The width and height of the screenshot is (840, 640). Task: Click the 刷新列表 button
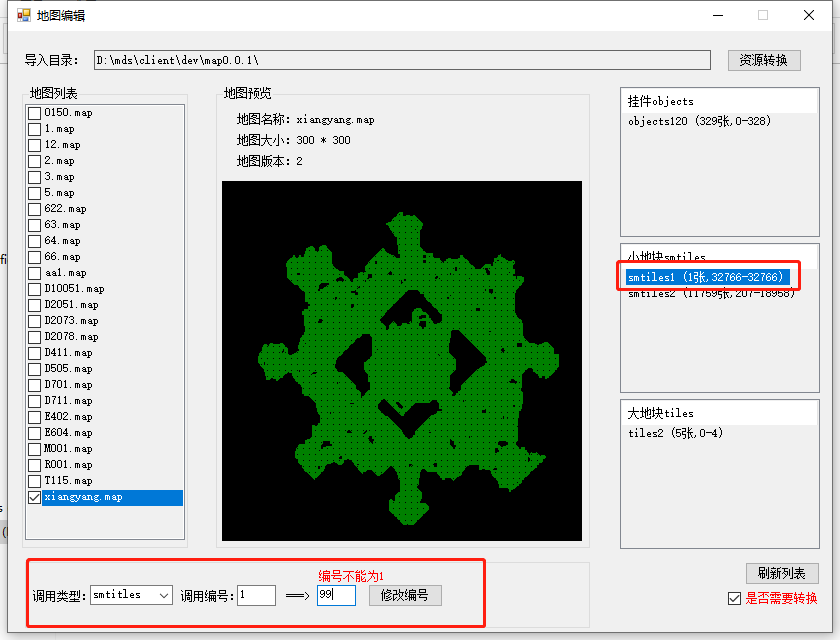[781, 574]
